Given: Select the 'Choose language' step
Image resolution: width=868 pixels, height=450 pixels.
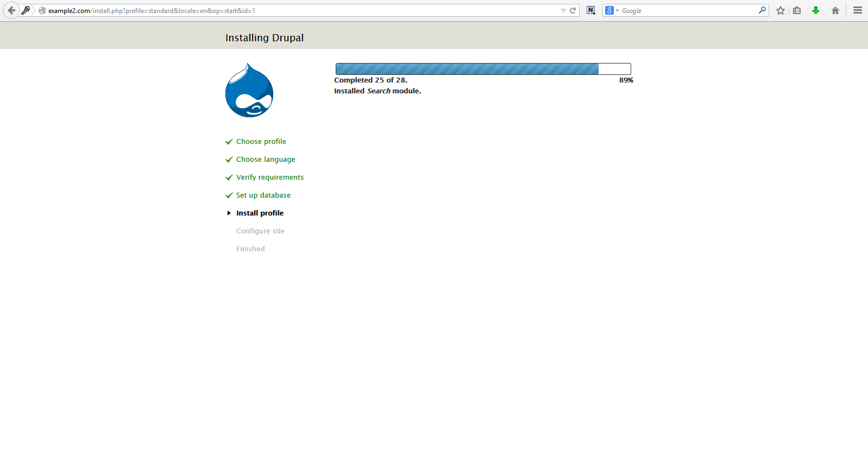Looking at the screenshot, I should pos(266,159).
